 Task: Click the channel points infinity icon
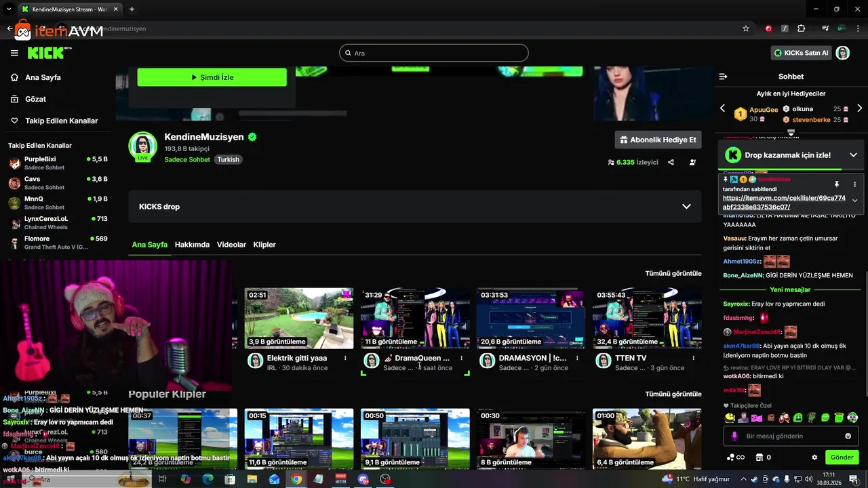pos(736,457)
